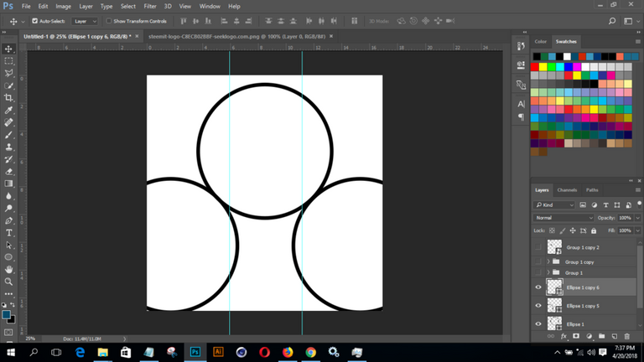The height and width of the screenshot is (362, 644).
Task: Create a new group folder icon
Action: [x=601, y=337]
